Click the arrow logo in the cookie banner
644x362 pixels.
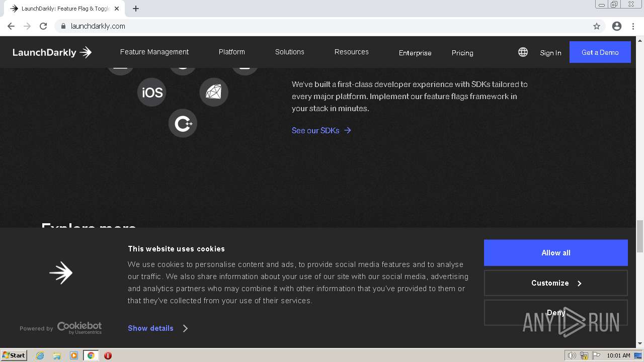[x=61, y=273]
